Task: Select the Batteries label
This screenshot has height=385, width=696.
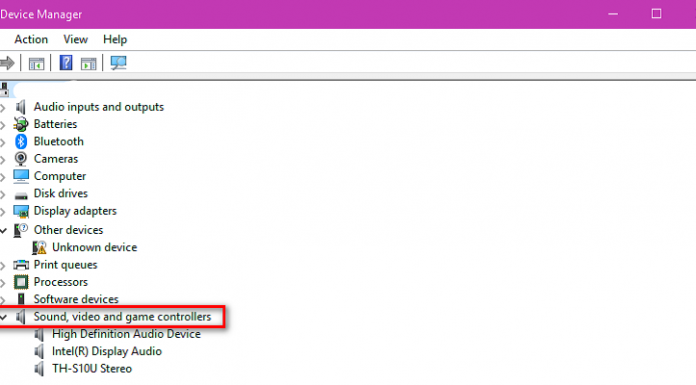Action: point(55,124)
